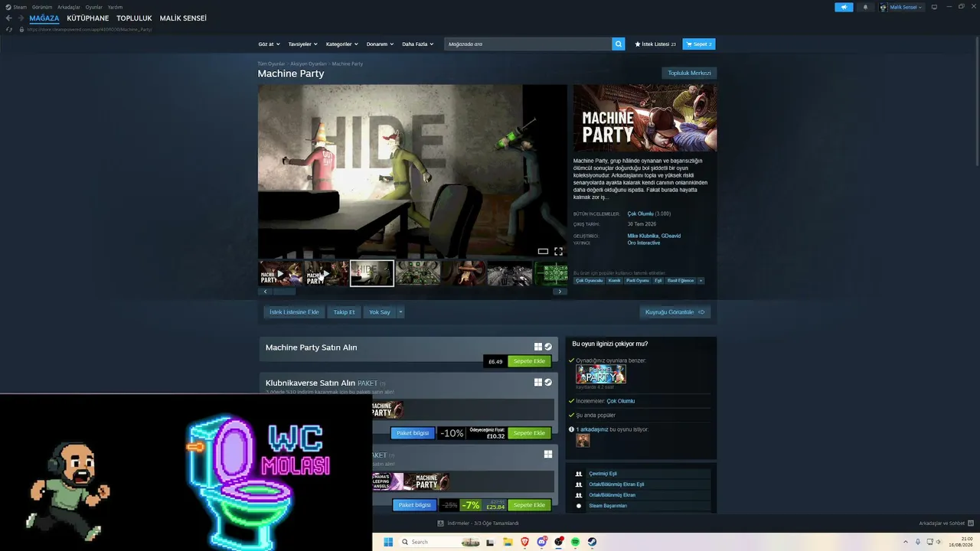Open the Görünüm menu
The height and width of the screenshot is (551, 980).
tap(42, 7)
